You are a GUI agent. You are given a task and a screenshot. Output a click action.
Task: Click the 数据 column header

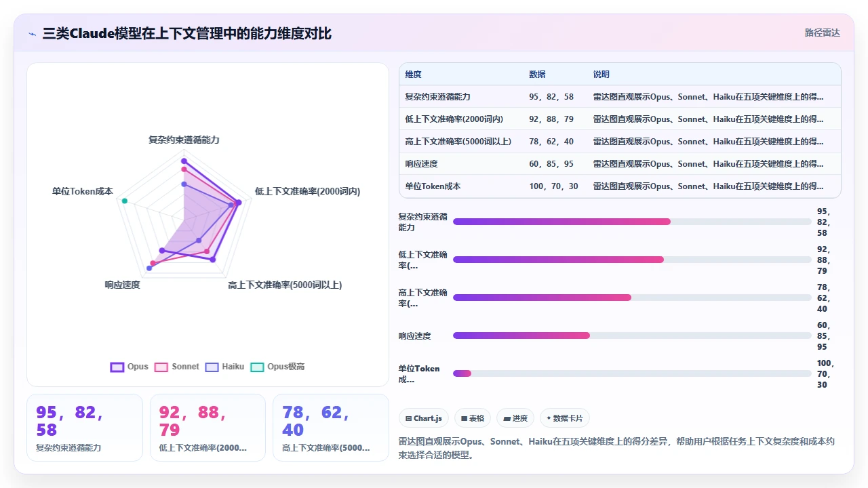click(x=537, y=74)
